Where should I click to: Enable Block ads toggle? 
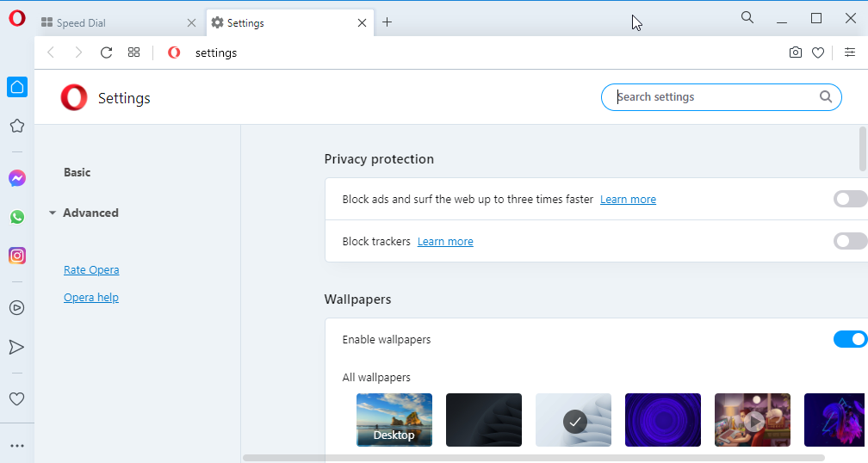pos(850,199)
